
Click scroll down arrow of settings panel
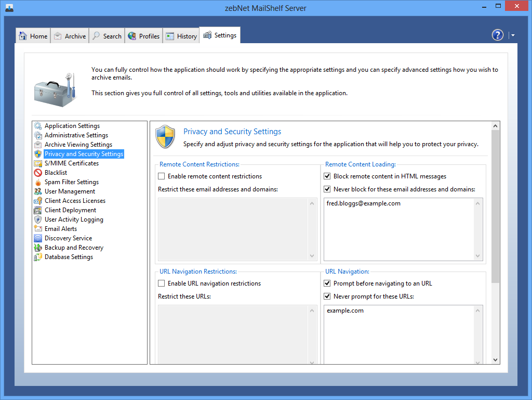pyautogui.click(x=495, y=359)
